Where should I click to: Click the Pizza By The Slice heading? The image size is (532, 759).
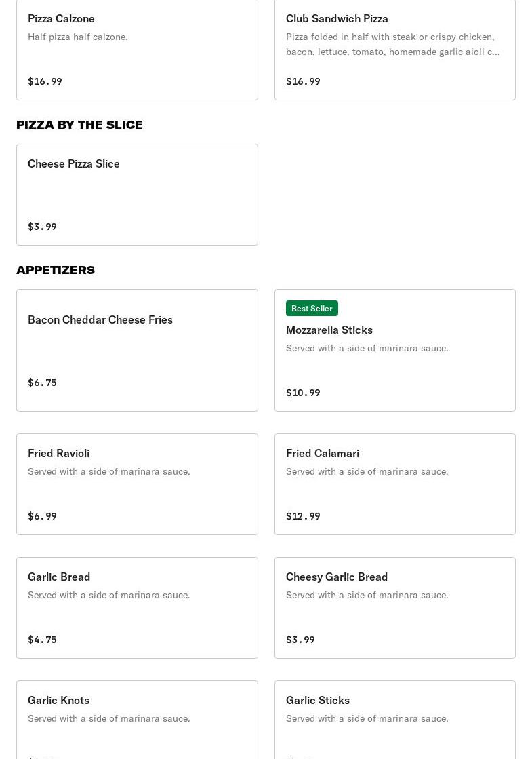pyautogui.click(x=79, y=125)
